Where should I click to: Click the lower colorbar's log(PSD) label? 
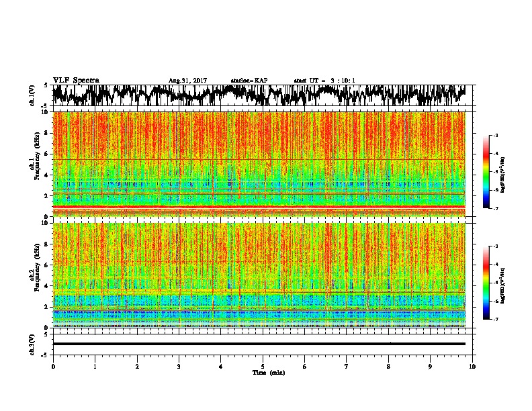point(502,285)
